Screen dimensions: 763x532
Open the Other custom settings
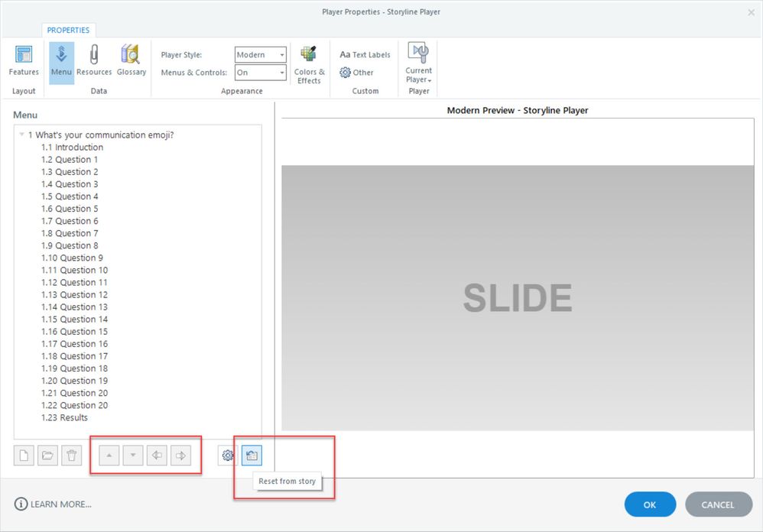click(357, 73)
